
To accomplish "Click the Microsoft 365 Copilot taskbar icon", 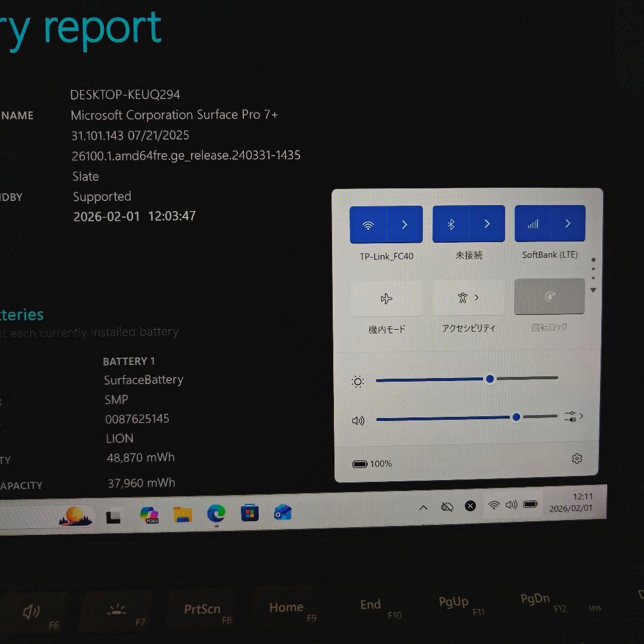I will [x=148, y=514].
